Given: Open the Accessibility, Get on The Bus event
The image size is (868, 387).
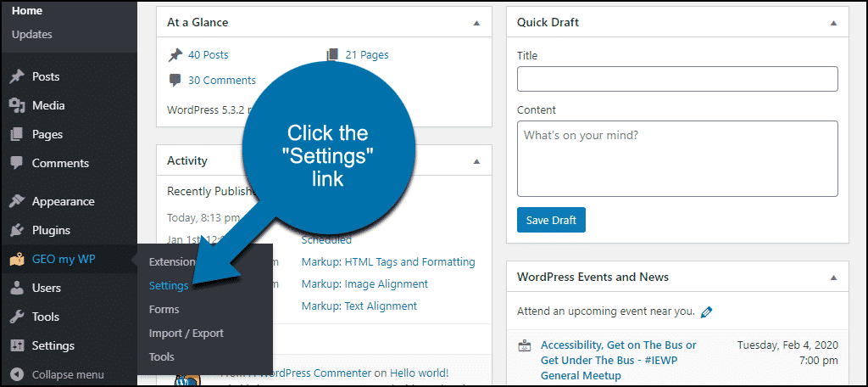Looking at the screenshot, I should (619, 361).
